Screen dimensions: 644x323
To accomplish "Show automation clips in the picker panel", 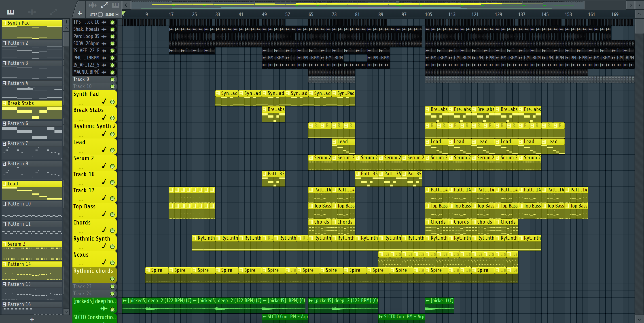I will click(x=53, y=12).
